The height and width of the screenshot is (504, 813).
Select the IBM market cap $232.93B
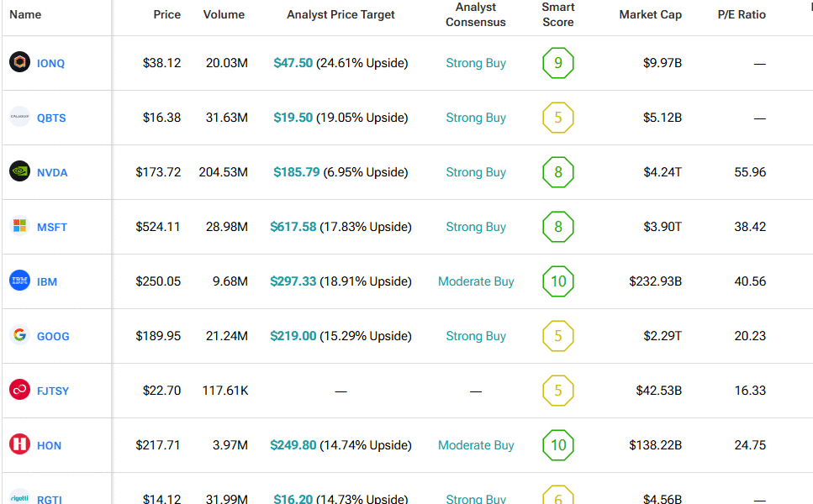pos(656,281)
